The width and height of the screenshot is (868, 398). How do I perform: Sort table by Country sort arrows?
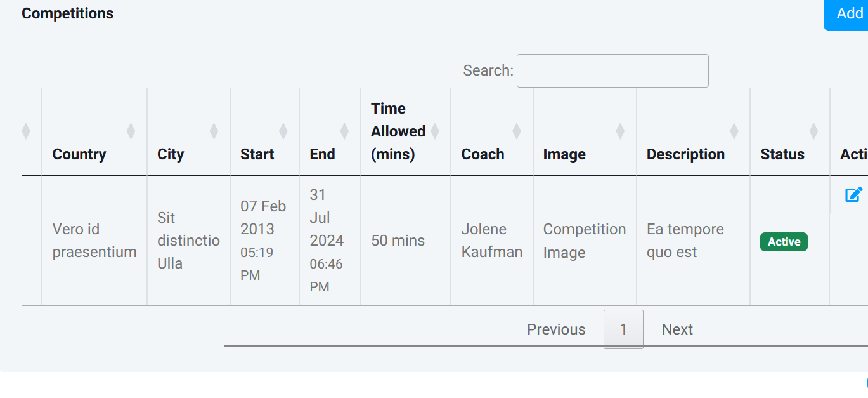coord(131,131)
